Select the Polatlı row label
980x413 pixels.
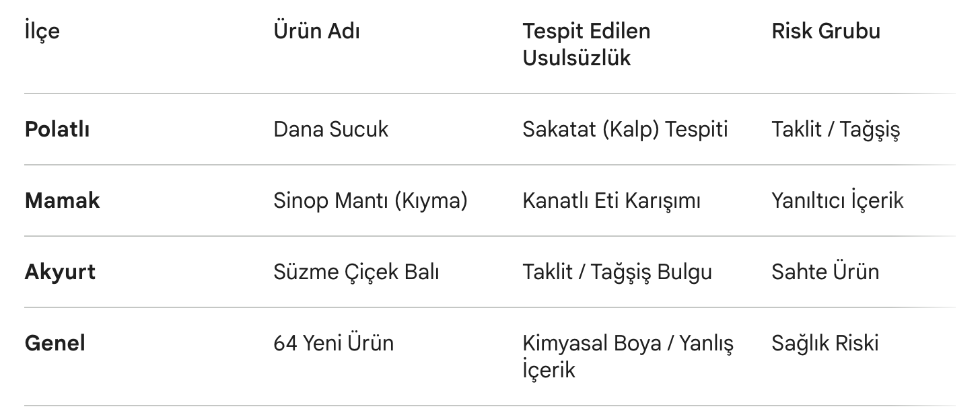pos(57,129)
